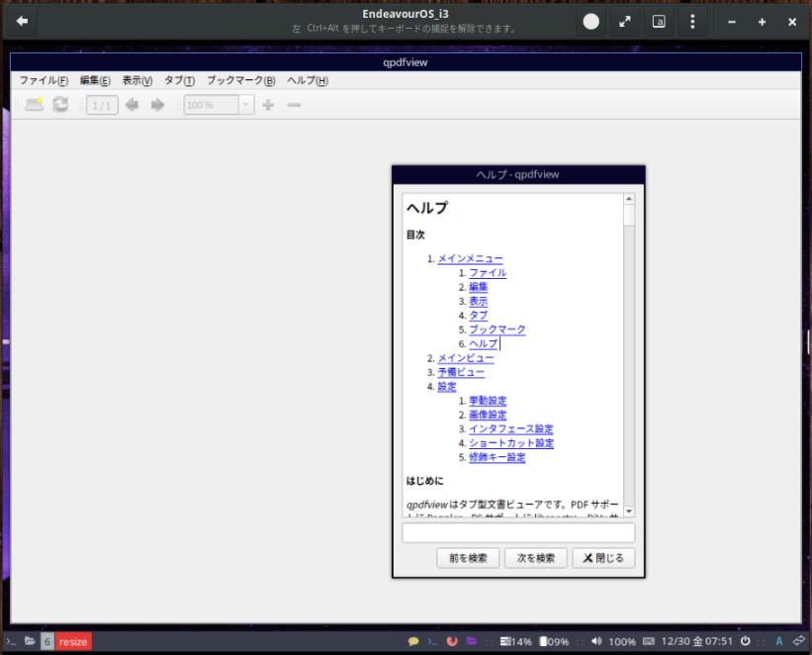
Task: Click the refresh icon in qpdfview toolbar
Action: coord(60,105)
